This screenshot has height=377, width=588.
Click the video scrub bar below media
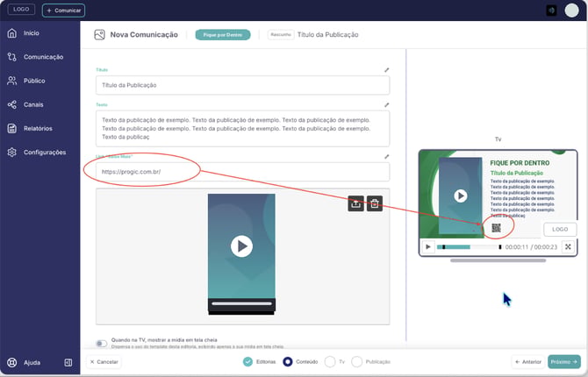[x=241, y=303]
